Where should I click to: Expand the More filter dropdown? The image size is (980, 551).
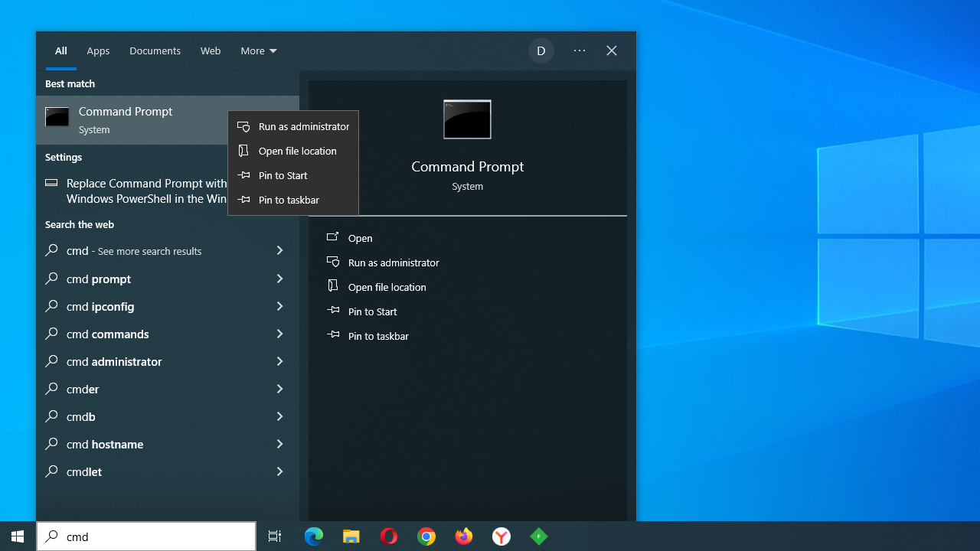(259, 51)
